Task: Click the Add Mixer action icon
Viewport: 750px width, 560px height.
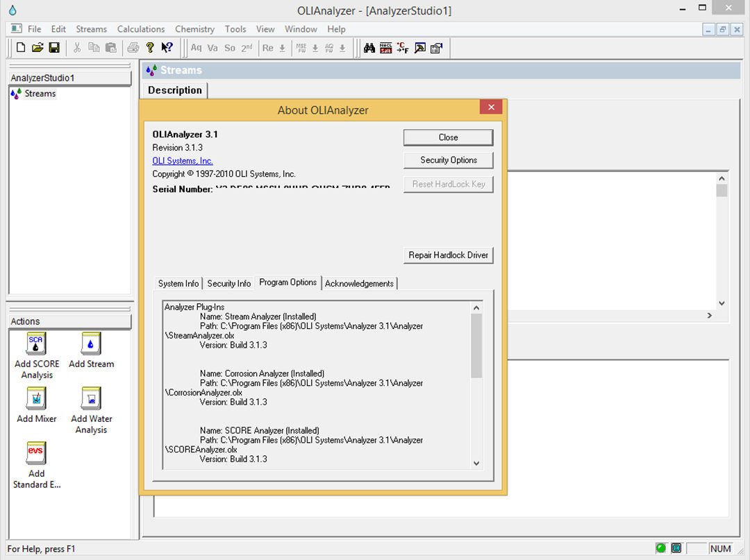Action: coord(36,398)
